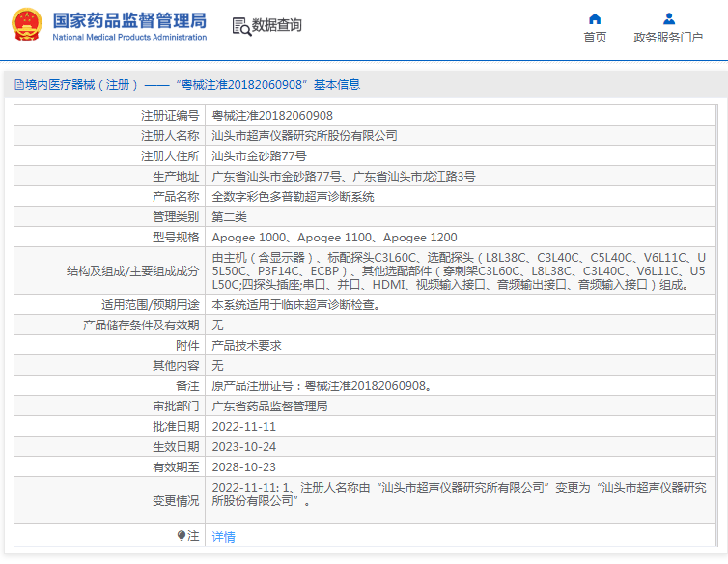The width and height of the screenshot is (728, 564).
Task: Open the 首页 link
Action: tap(595, 37)
